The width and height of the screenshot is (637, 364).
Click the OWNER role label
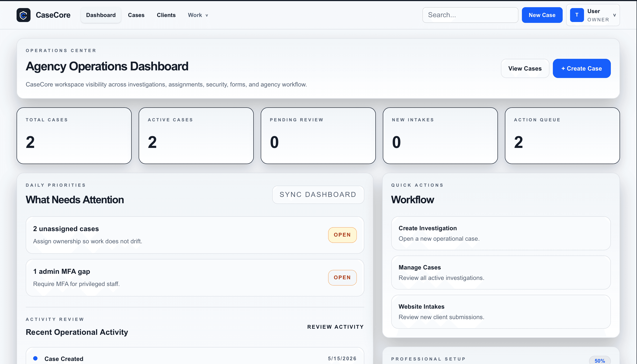(598, 20)
